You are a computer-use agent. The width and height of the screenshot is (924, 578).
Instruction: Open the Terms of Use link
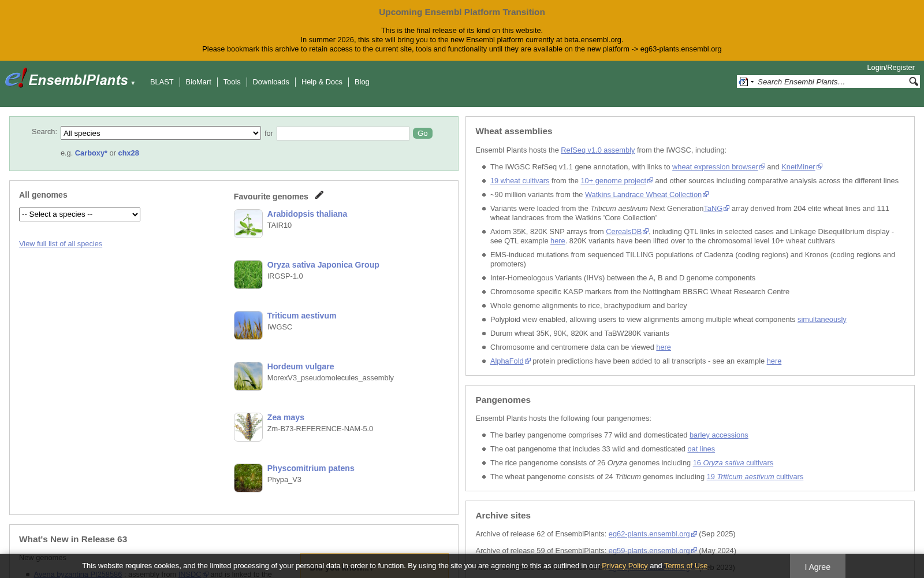(685, 566)
